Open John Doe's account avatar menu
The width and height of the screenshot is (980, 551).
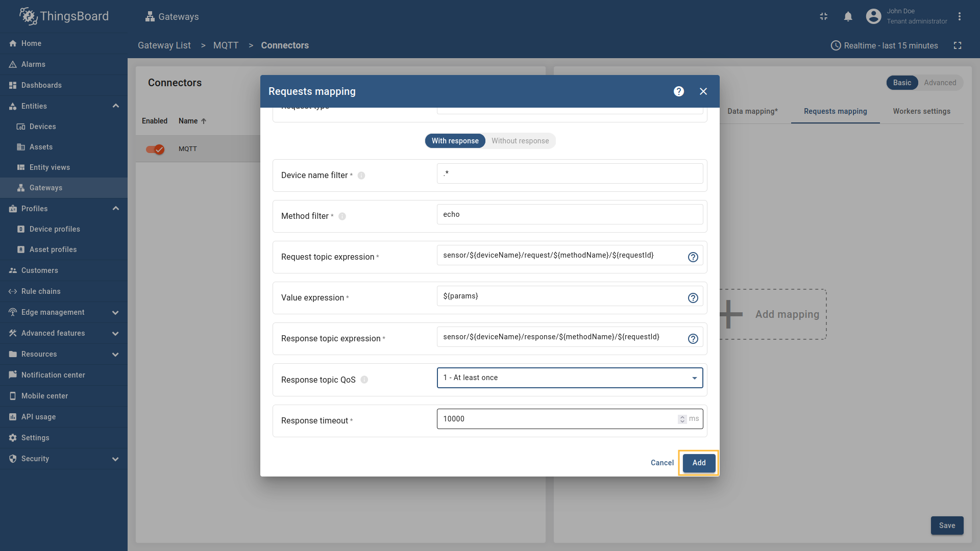[x=873, y=16]
